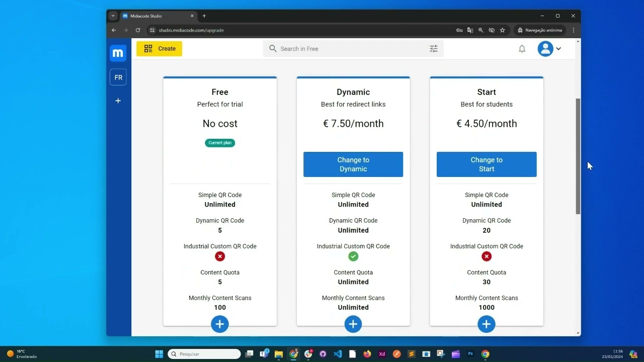The height and width of the screenshot is (362, 644).
Task: Click the No cost price text
Action: [x=220, y=124]
